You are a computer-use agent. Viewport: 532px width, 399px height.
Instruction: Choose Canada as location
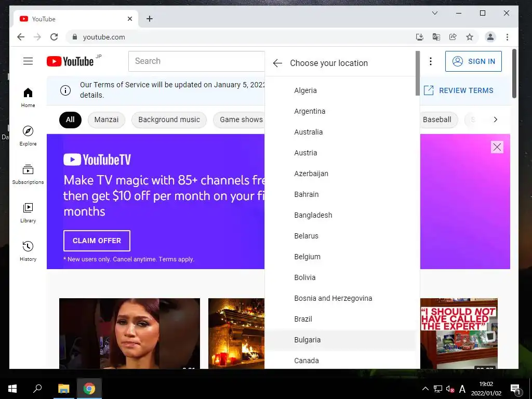[x=340, y=361]
